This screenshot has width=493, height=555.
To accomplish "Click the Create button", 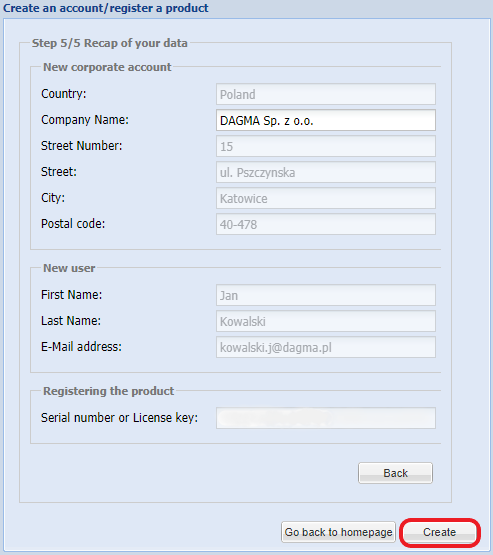I will 440,532.
